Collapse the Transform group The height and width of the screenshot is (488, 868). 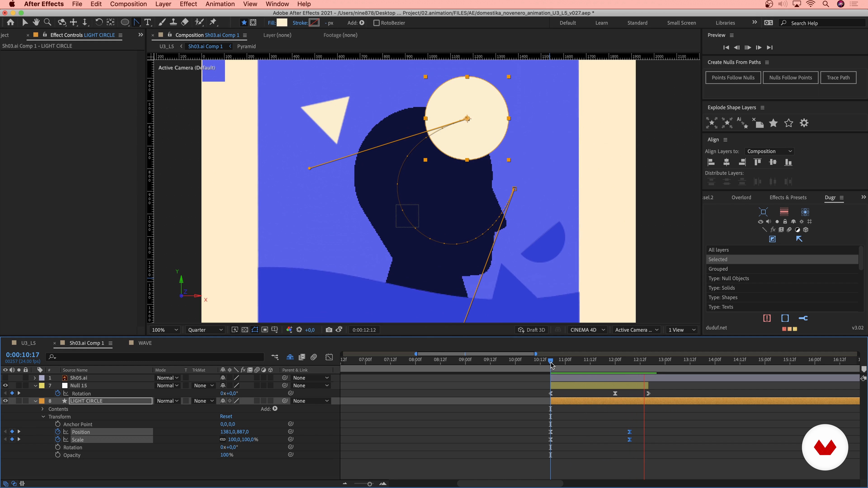tap(43, 417)
